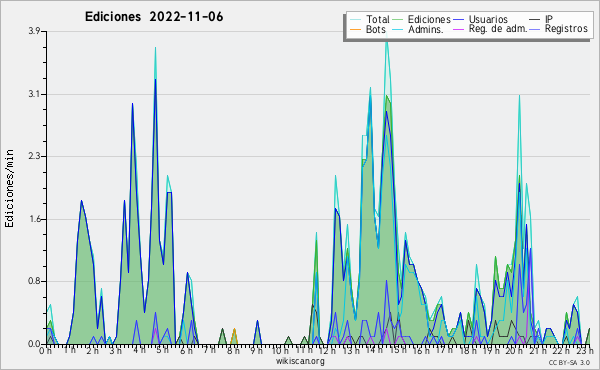Image resolution: width=600 pixels, height=370 pixels.
Task: Click the magenta line swatch beside Reg. de adm.
Action: click(x=458, y=29)
